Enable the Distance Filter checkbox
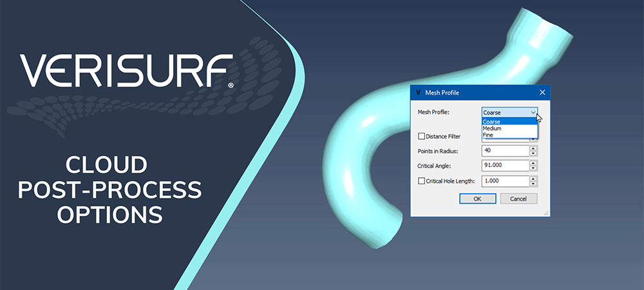The width and height of the screenshot is (644, 290). (421, 137)
